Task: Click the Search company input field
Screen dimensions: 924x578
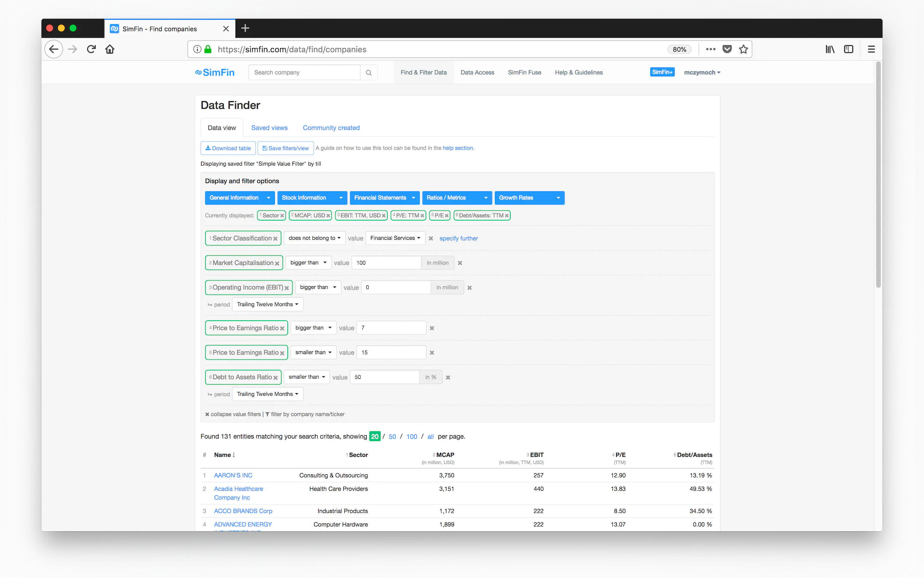Action: point(304,73)
